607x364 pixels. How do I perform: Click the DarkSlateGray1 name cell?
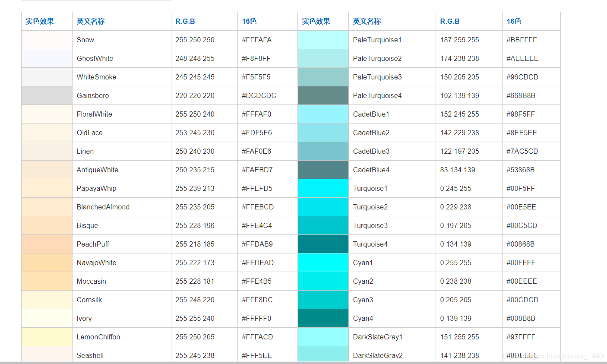(x=392, y=337)
